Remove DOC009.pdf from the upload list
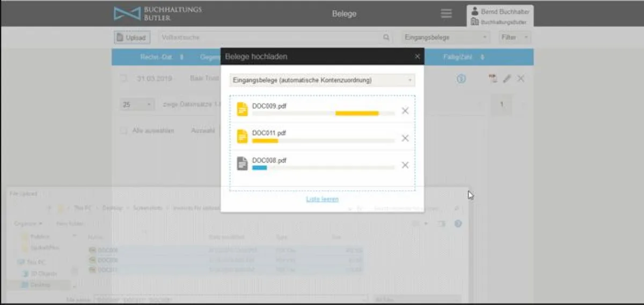644x305 pixels. click(405, 111)
